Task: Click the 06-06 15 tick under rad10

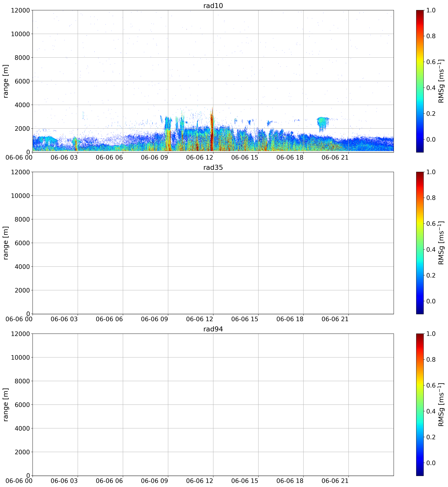Action: click(x=245, y=158)
